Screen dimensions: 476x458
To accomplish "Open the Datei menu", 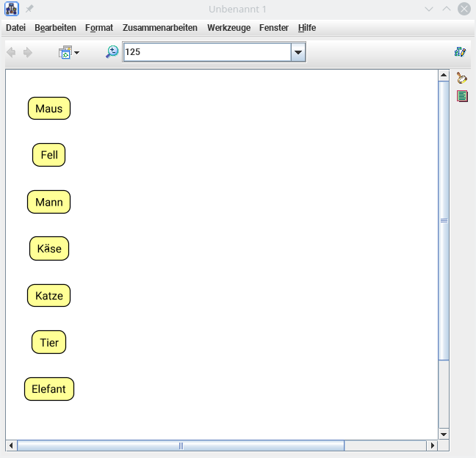I will 15,28.
